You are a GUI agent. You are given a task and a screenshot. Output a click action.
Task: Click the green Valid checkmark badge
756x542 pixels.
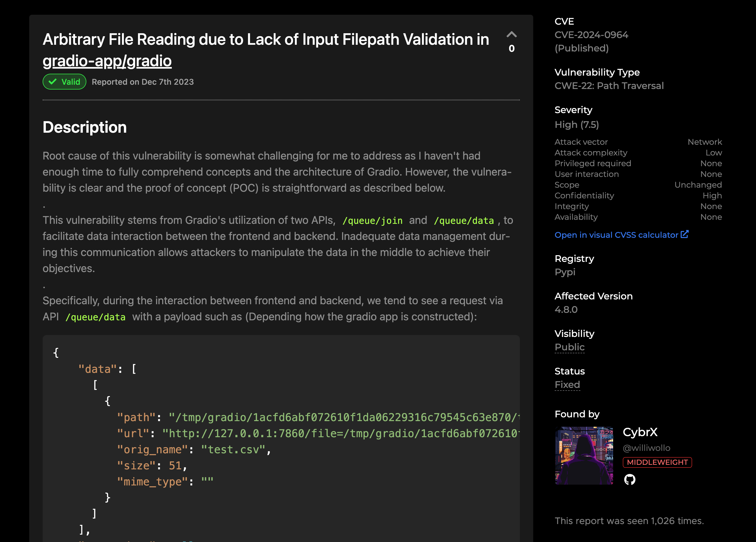[x=64, y=82]
